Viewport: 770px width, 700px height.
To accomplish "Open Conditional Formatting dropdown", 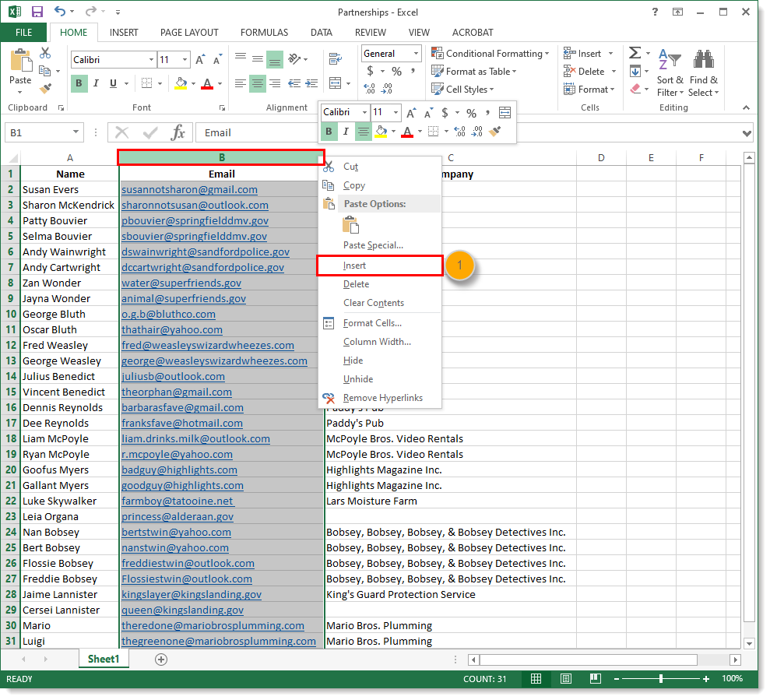I will [x=490, y=53].
